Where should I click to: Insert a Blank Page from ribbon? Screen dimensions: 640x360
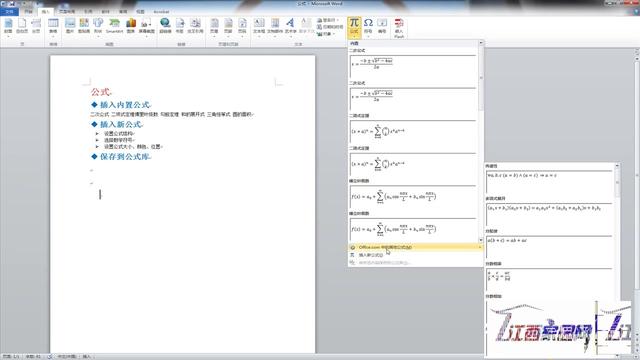22,25
